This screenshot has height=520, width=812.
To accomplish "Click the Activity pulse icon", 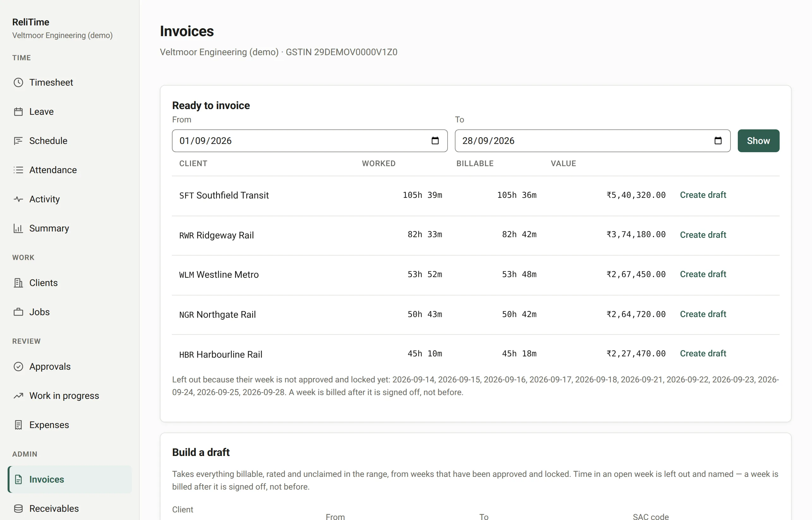I will [x=18, y=199].
